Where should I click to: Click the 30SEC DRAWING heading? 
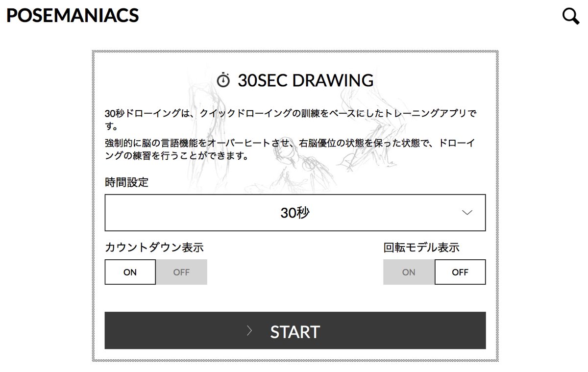[x=305, y=80]
